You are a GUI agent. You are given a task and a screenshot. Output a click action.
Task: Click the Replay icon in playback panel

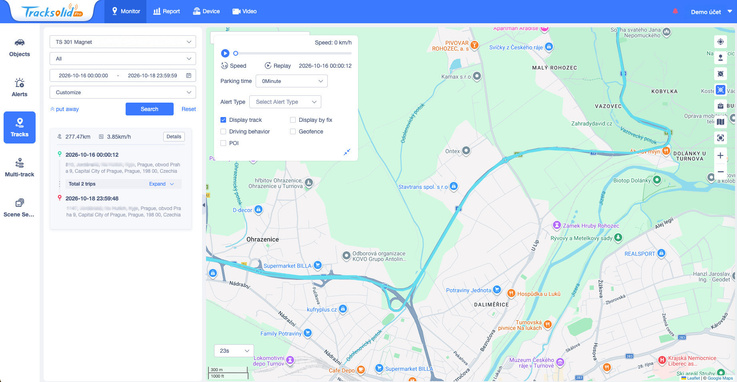click(268, 66)
